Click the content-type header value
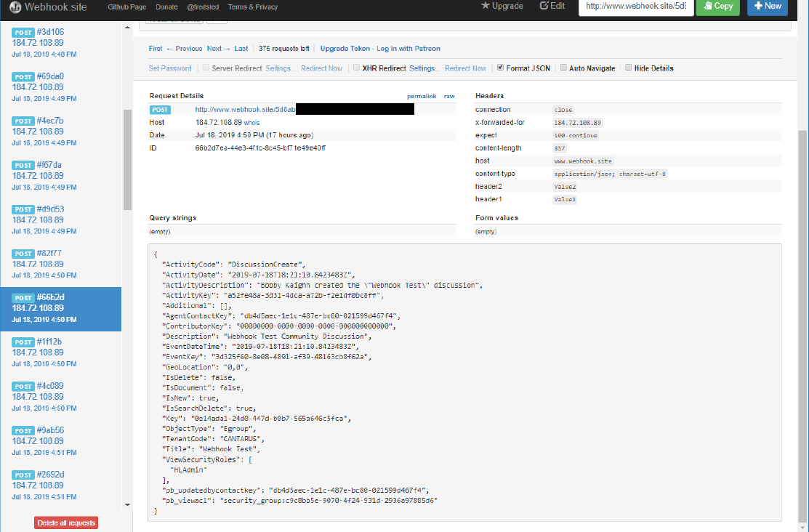The width and height of the screenshot is (809, 532). 611,174
